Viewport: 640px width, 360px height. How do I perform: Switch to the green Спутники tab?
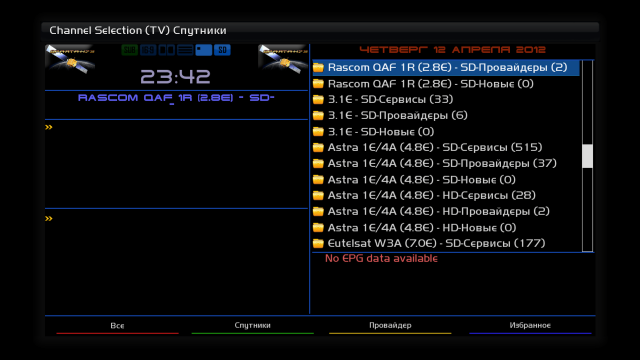click(x=253, y=326)
